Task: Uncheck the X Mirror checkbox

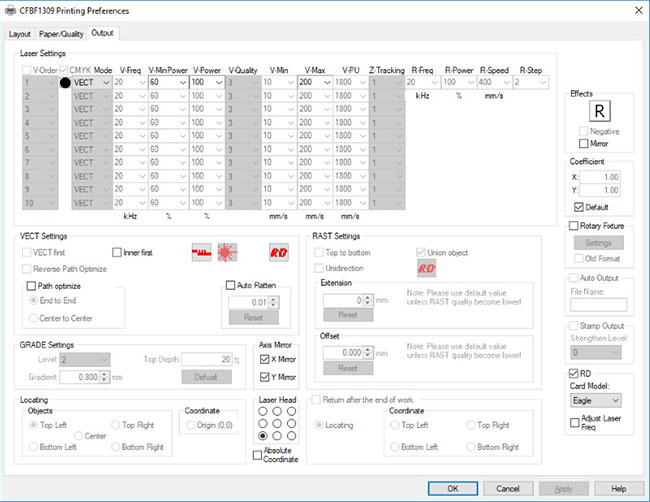Action: 264,359
